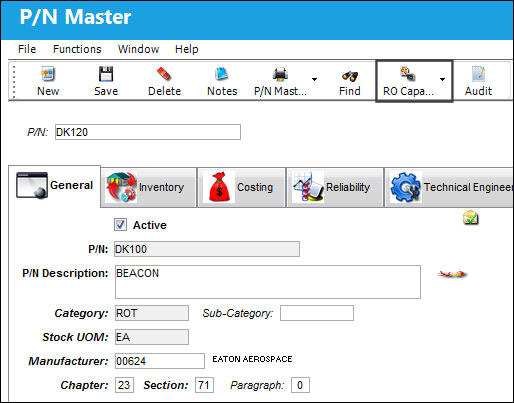
Task: Click the envelope checkmark icon near Active
Action: pos(471,218)
